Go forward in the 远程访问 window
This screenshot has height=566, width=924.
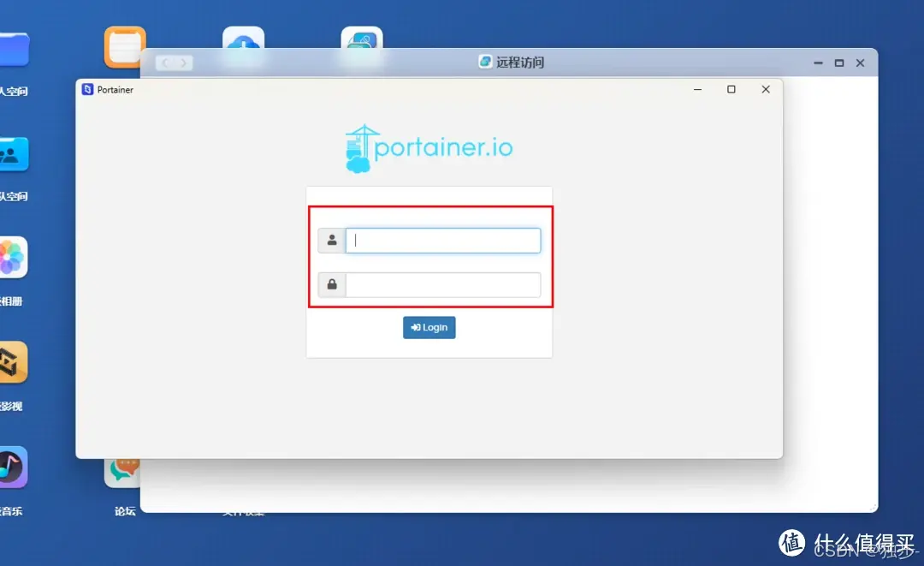pyautogui.click(x=183, y=63)
